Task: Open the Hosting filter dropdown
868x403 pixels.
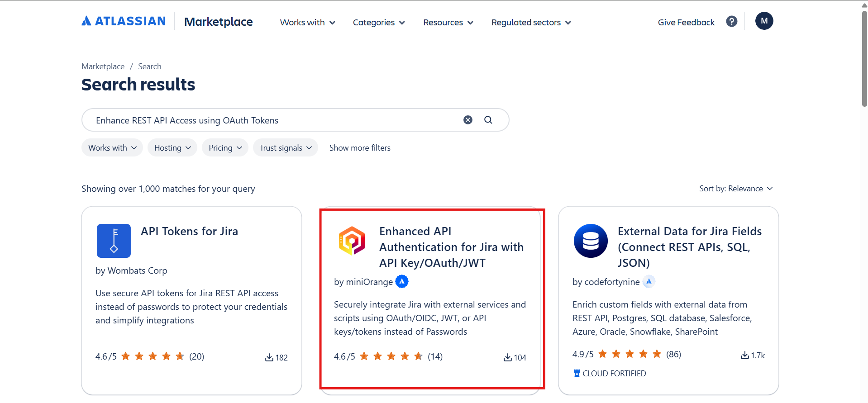Action: [172, 147]
